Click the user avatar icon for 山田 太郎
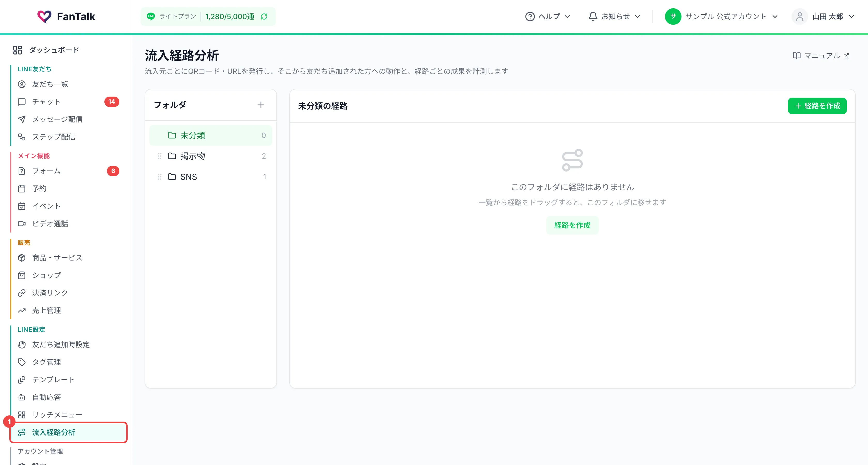This screenshot has height=465, width=868. point(800,17)
